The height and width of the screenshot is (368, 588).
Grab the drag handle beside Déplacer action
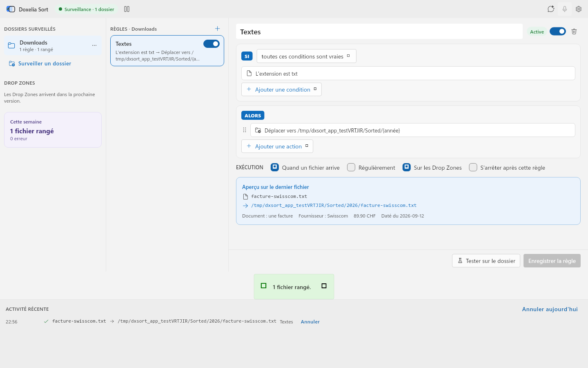245,130
